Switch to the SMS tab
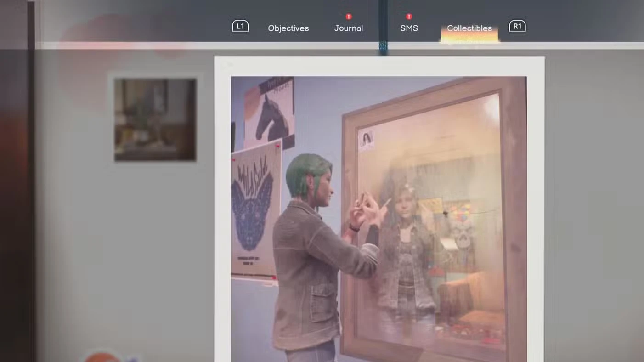 409,28
